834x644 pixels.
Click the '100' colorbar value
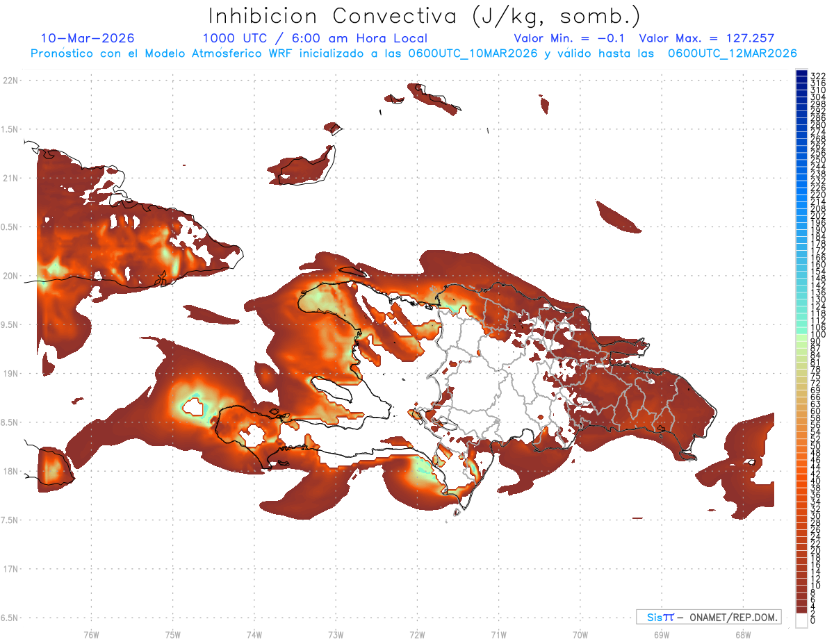pyautogui.click(x=818, y=335)
